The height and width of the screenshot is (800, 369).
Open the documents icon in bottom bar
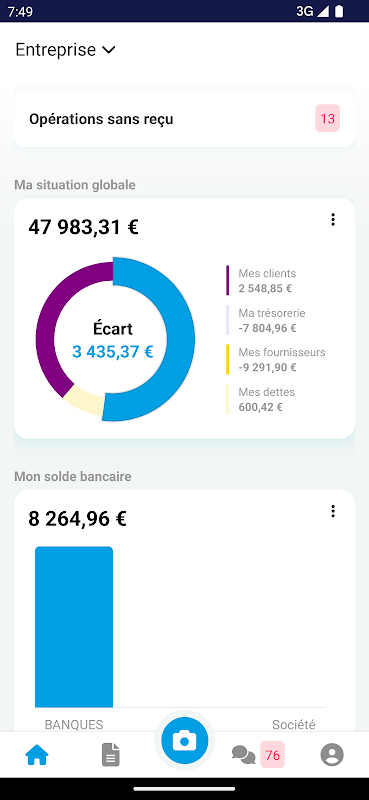(111, 755)
